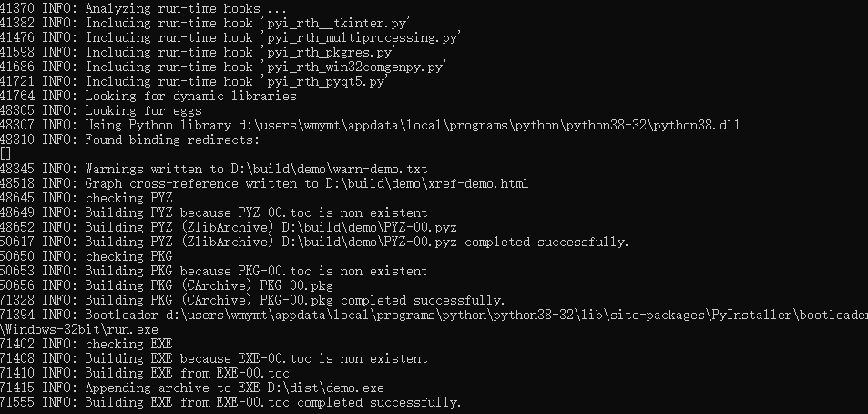Viewport: 868px width, 414px height.
Task: Click the 'PYZ-00.pyz completed successfully' line
Action: tap(314, 242)
